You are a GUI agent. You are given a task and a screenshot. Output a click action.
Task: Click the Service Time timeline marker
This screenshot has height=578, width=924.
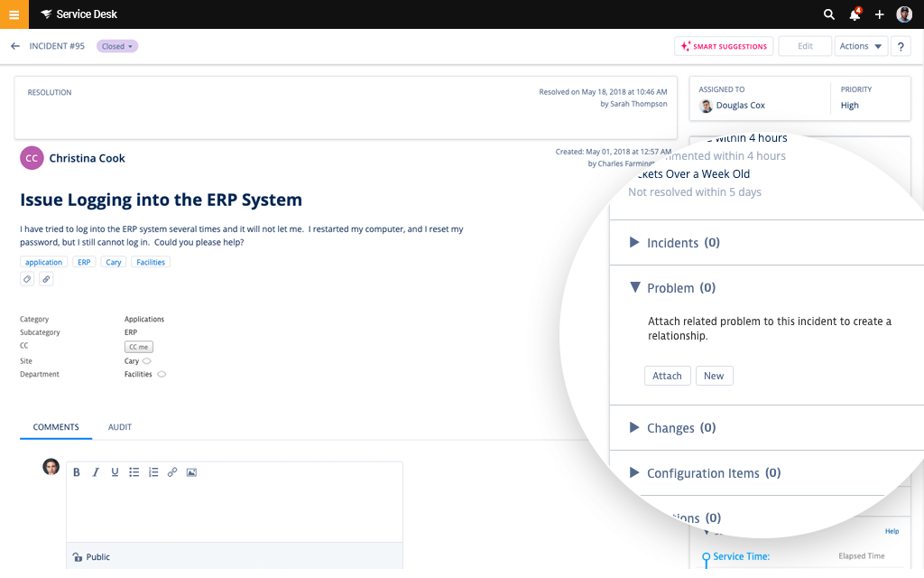[706, 556]
